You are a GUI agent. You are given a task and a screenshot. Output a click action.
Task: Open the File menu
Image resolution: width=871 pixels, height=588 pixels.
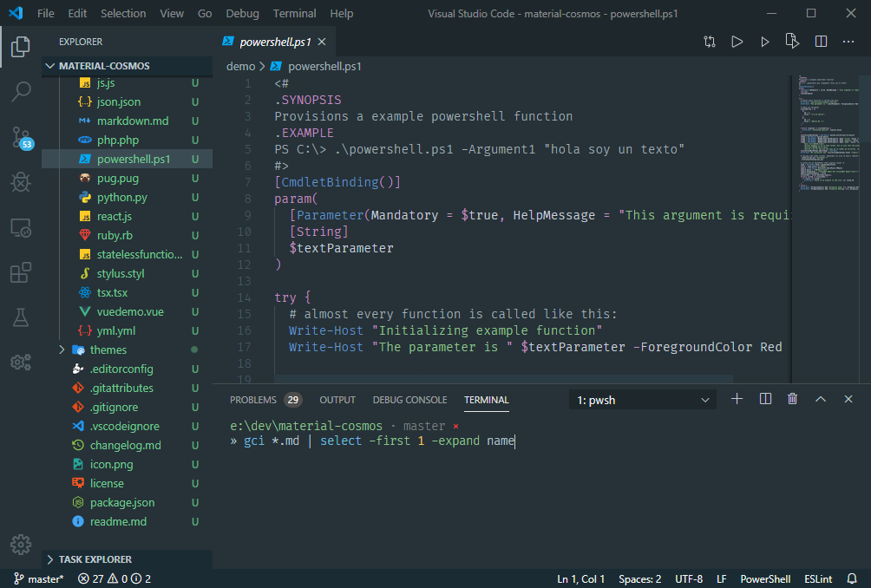pyautogui.click(x=46, y=13)
